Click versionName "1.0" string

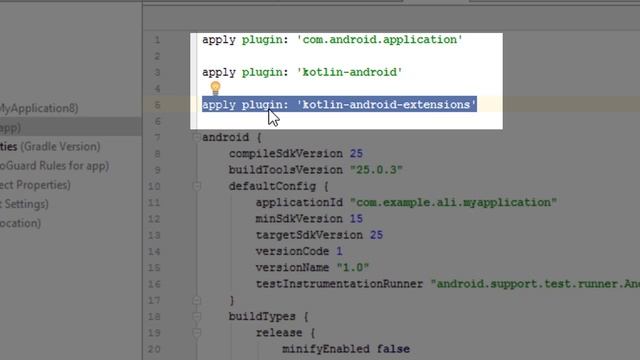pyautogui.click(x=353, y=268)
